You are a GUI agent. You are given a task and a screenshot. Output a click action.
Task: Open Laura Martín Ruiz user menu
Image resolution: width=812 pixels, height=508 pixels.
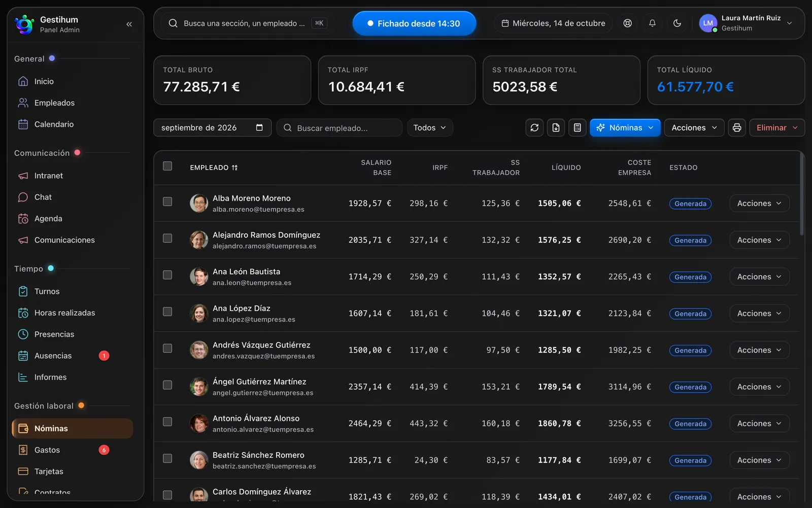pyautogui.click(x=745, y=23)
